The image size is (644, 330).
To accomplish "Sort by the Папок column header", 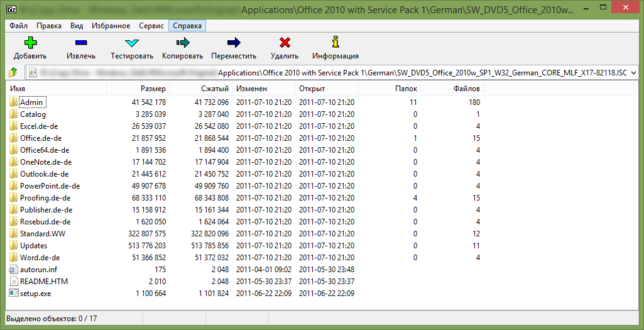I will click(x=390, y=89).
